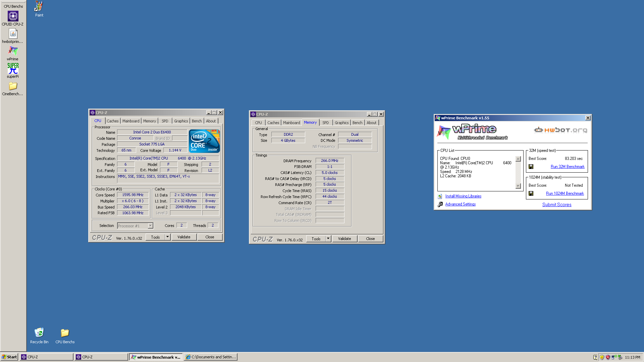Click Close button in left CPU-Z window

pos(210,237)
